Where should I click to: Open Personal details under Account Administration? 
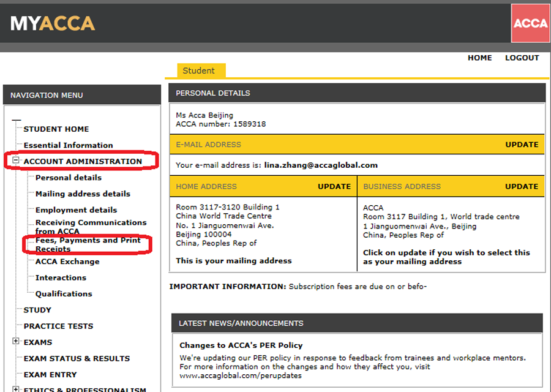69,178
